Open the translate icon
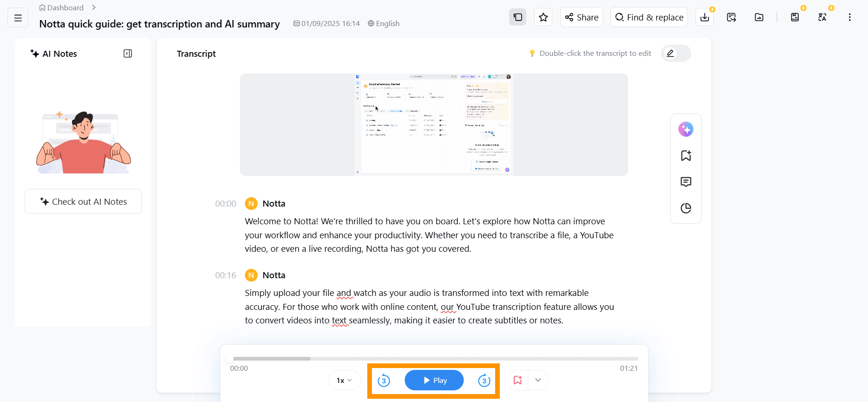Viewport: 868px width, 402px height. click(x=822, y=17)
